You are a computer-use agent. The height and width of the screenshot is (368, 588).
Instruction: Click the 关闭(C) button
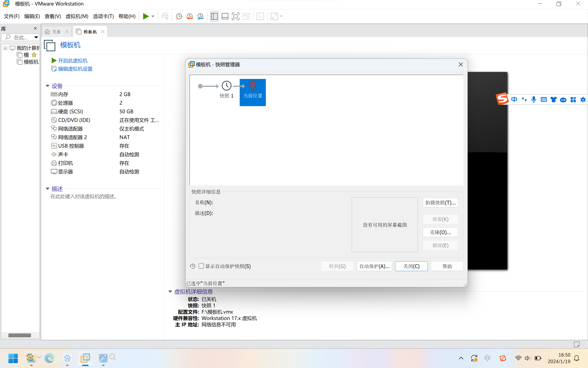411,266
